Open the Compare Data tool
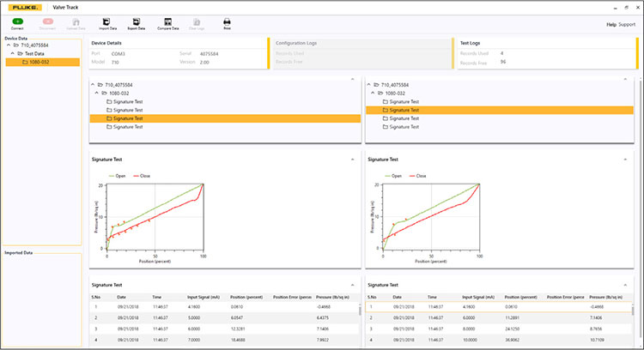644x350 pixels. (168, 21)
